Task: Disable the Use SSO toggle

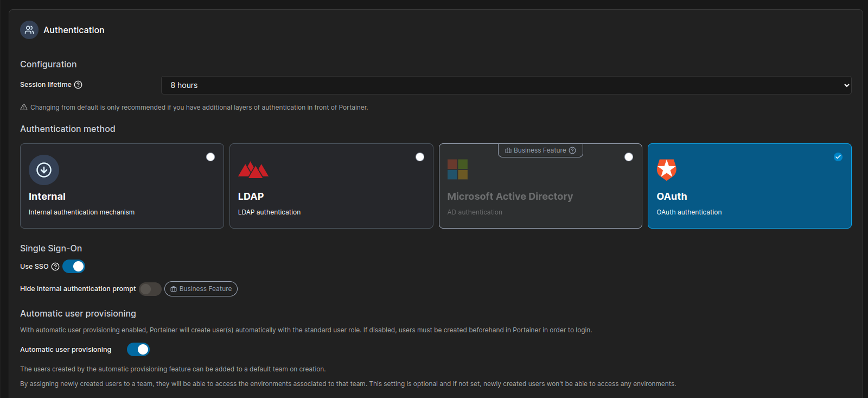Action: (74, 266)
